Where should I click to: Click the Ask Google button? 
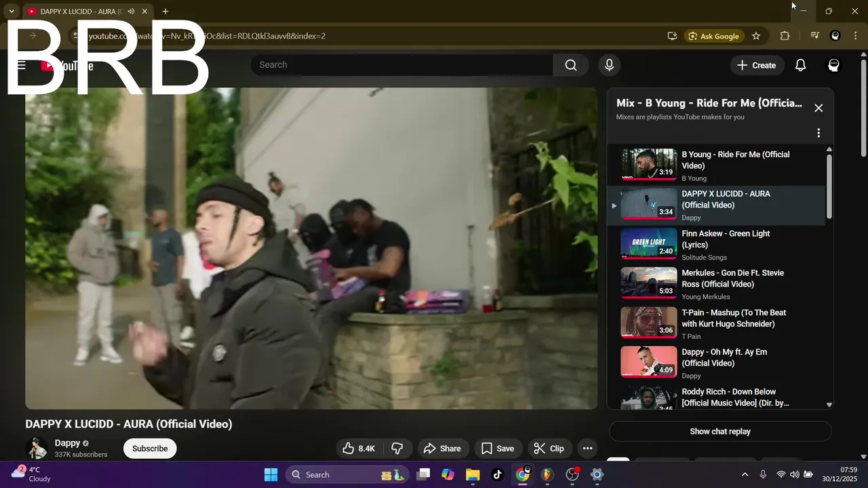pyautogui.click(x=713, y=36)
